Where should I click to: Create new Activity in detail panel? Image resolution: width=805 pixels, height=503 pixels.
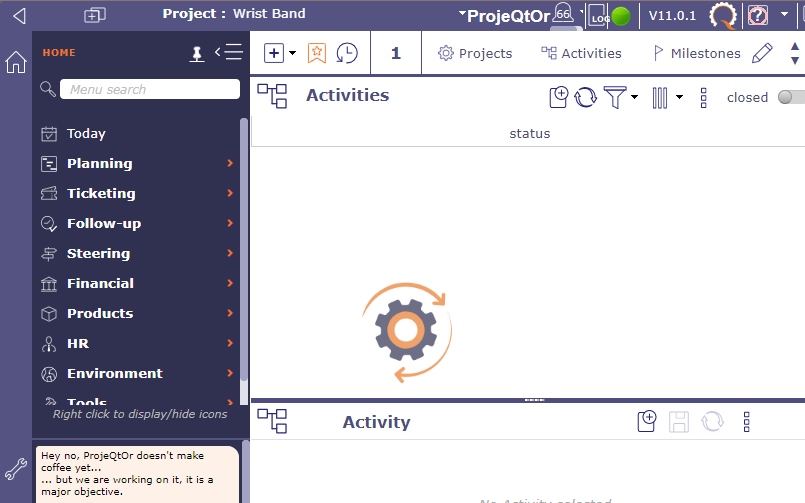pyautogui.click(x=646, y=422)
